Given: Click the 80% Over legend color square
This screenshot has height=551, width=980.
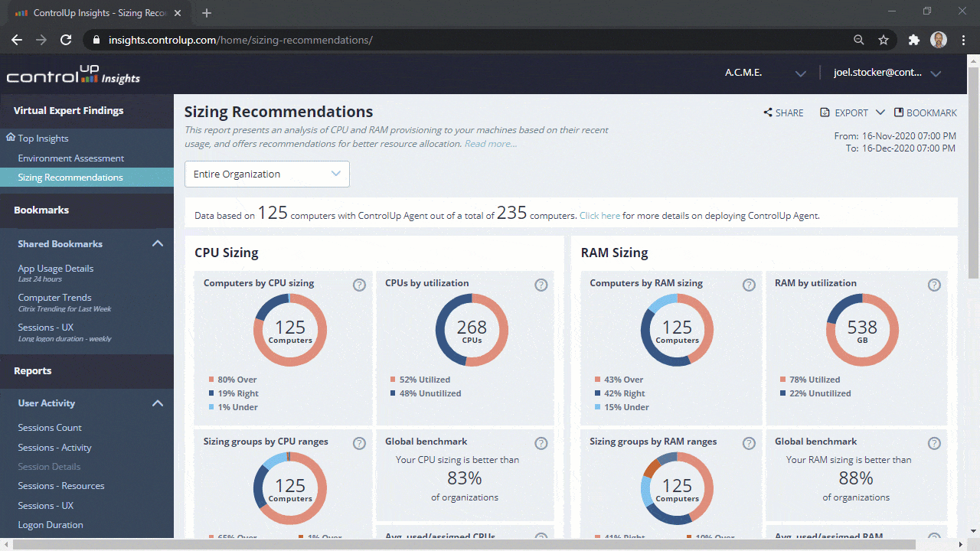Looking at the screenshot, I should click(211, 380).
